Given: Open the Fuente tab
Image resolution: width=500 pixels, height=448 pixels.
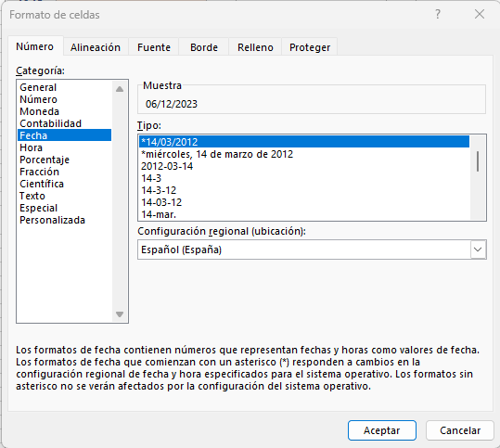Looking at the screenshot, I should coord(154,47).
